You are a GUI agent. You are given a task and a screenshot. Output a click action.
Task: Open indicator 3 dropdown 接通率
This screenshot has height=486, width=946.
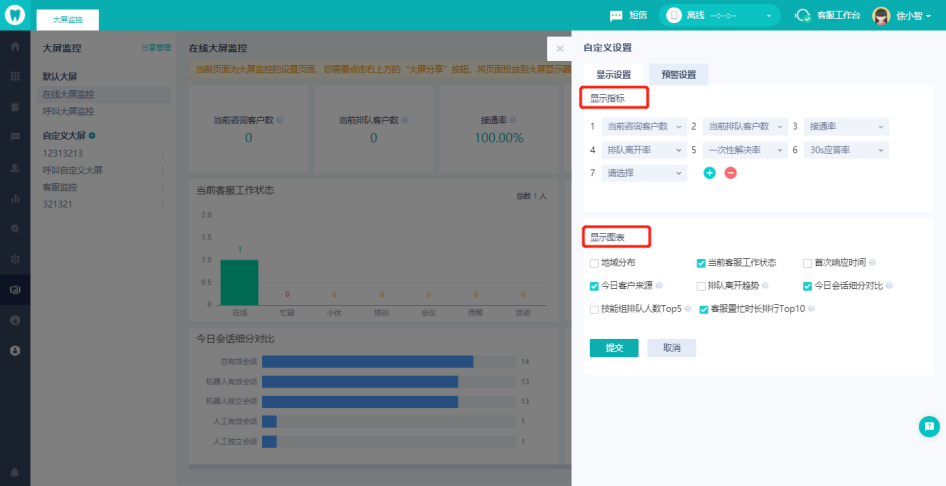click(x=846, y=127)
